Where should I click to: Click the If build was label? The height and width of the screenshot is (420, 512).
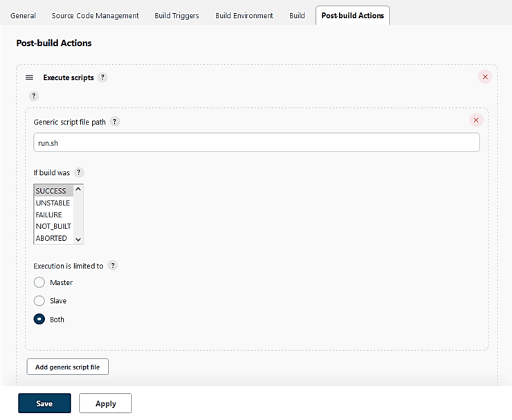[x=52, y=172]
